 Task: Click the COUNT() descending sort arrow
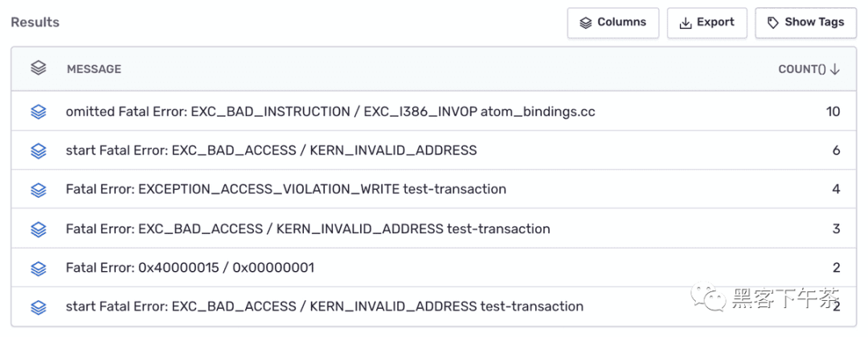point(835,69)
